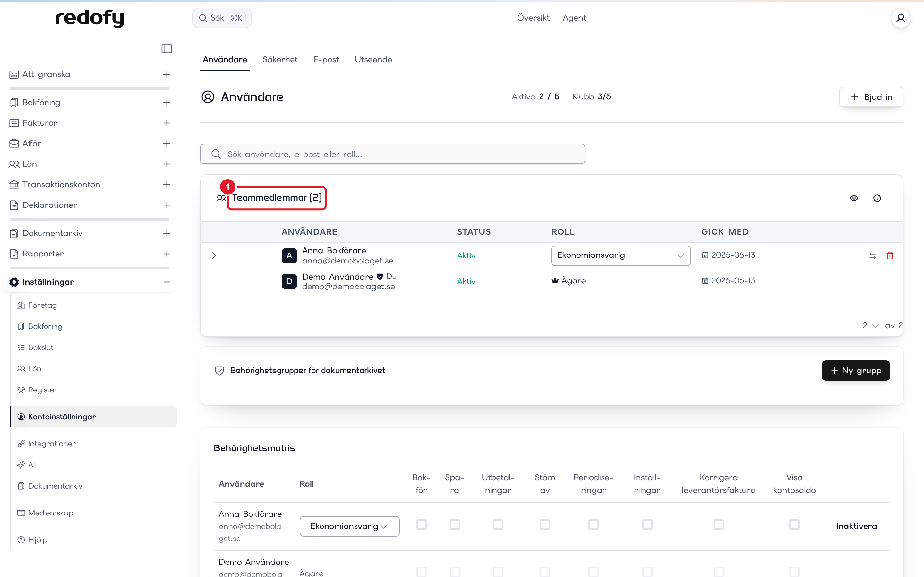Screen dimensions: 924x577
Task: Open Hjälp in the sidebar
Action: pyautogui.click(x=38, y=539)
